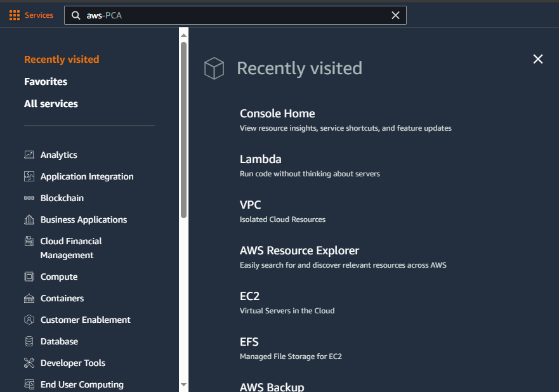
Task: Open the Services grid menu icon
Action: point(15,15)
